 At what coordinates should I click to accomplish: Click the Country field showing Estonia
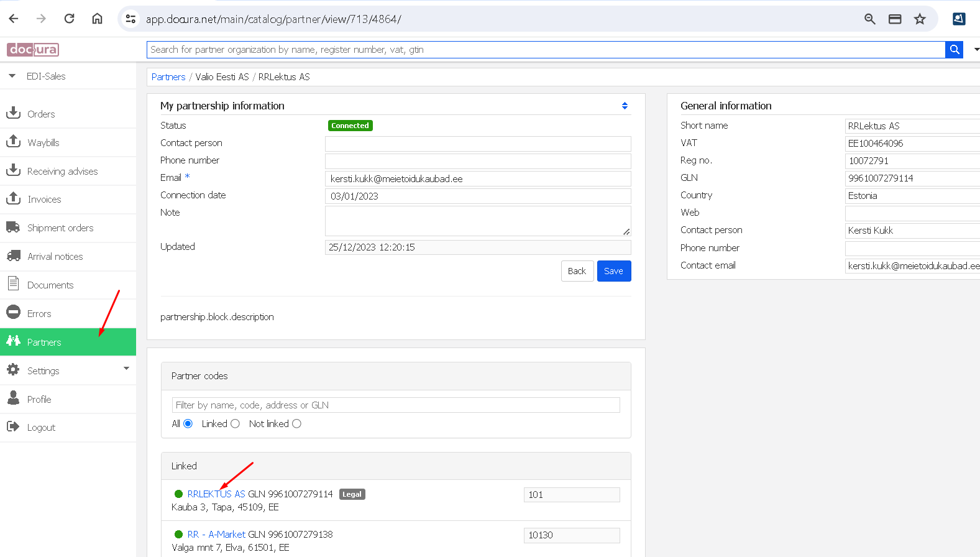(x=912, y=196)
